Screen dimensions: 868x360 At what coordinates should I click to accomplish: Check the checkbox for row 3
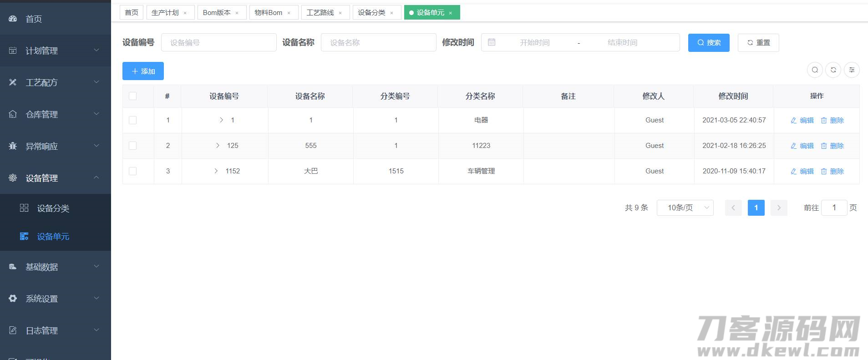coord(133,171)
